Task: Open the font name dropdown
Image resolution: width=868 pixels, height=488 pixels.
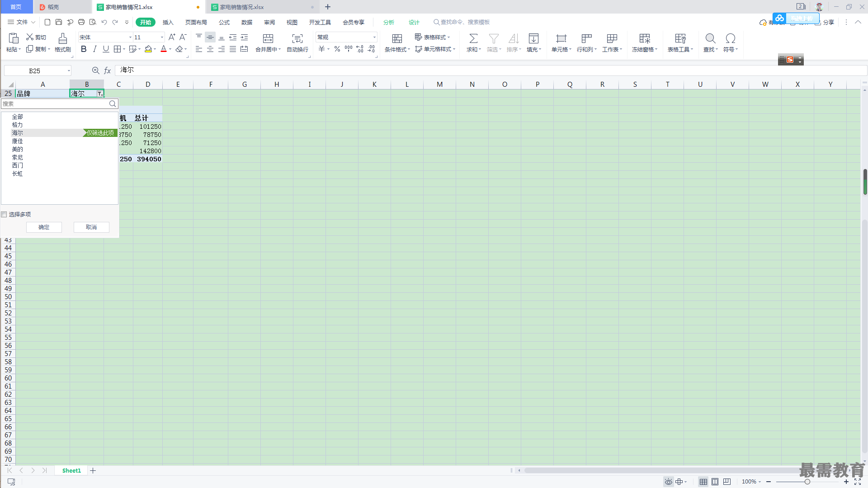Action: 131,38
